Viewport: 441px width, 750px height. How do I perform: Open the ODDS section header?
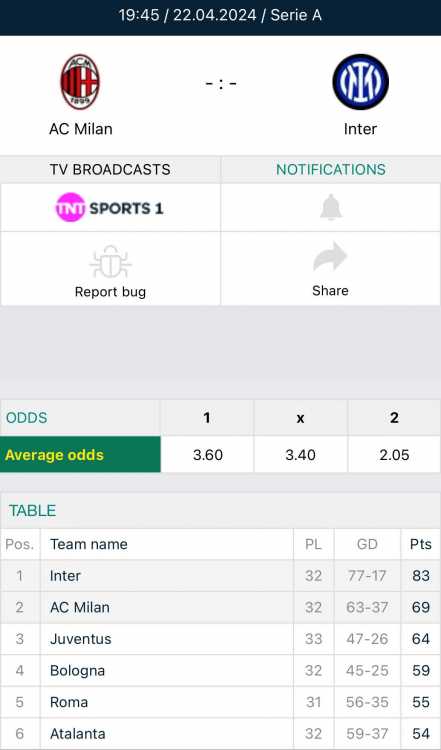pos(27,418)
